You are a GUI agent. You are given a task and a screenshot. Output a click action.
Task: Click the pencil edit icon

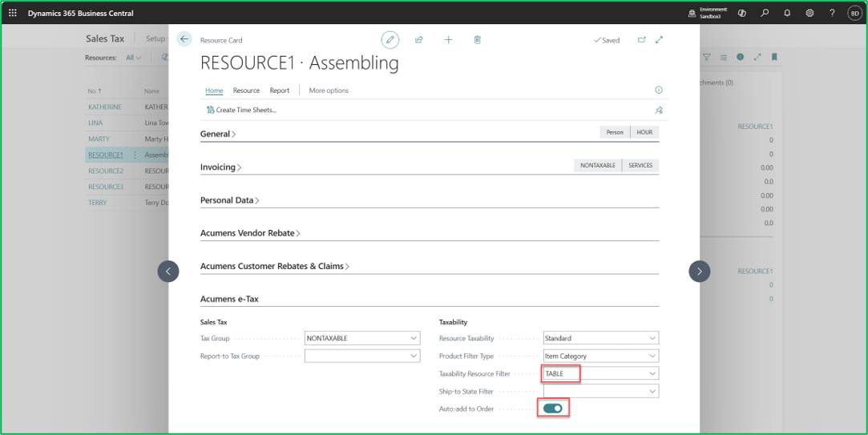click(x=390, y=40)
